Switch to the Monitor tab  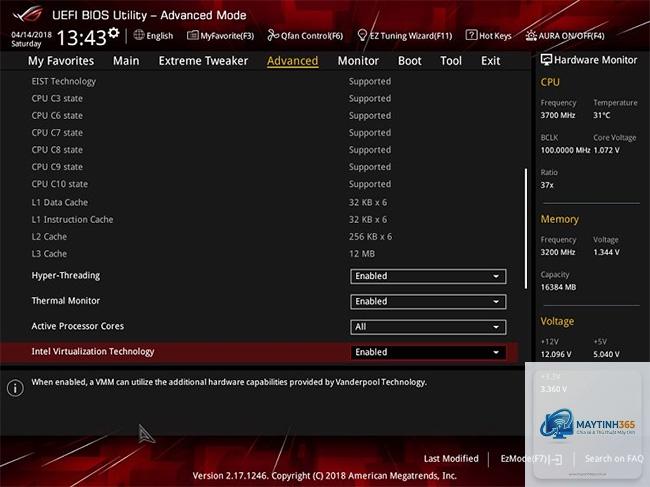(358, 61)
